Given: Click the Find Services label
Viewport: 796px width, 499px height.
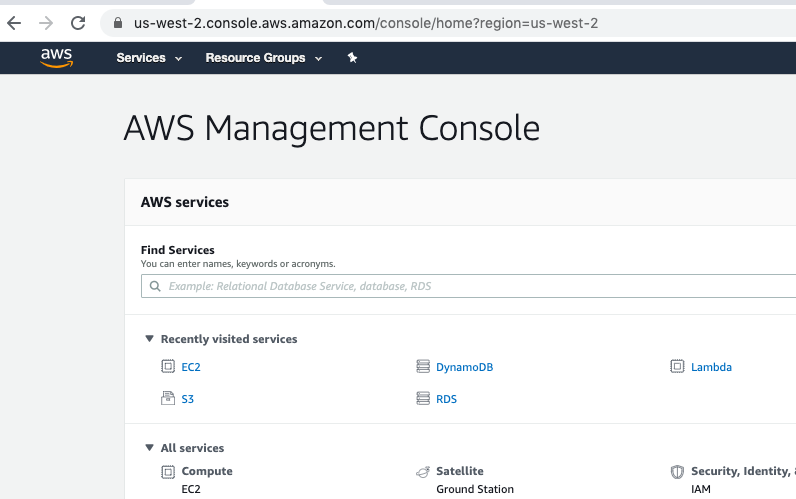Looking at the screenshot, I should 178,250.
